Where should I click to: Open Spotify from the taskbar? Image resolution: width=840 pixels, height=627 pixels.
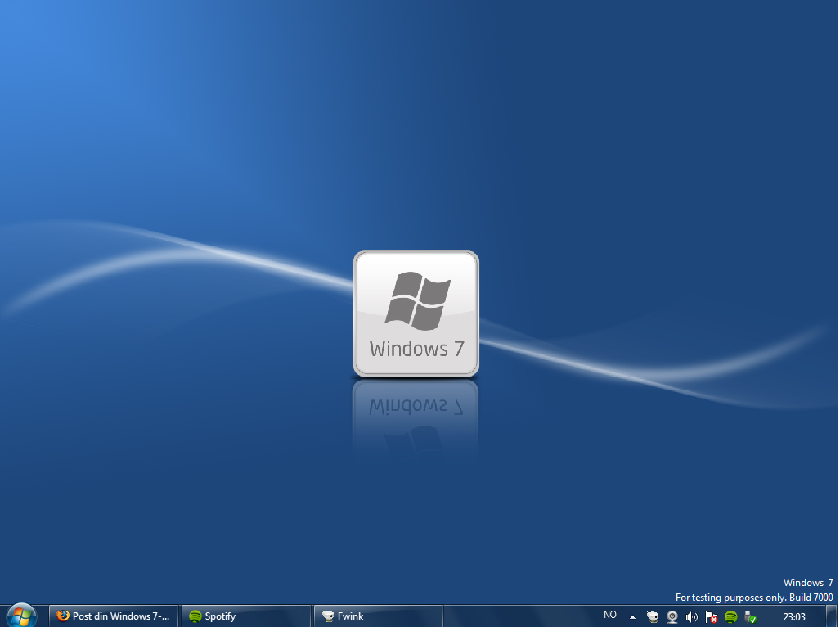coord(246,616)
